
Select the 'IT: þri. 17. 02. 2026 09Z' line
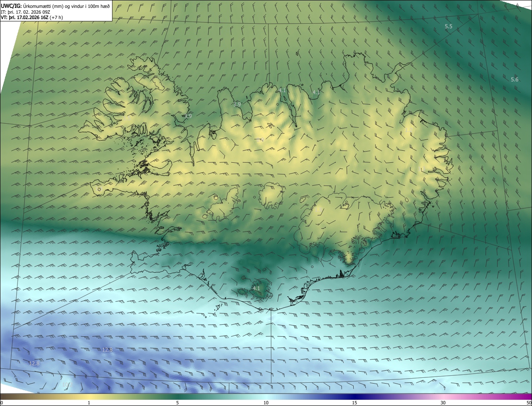pyautogui.click(x=26, y=12)
